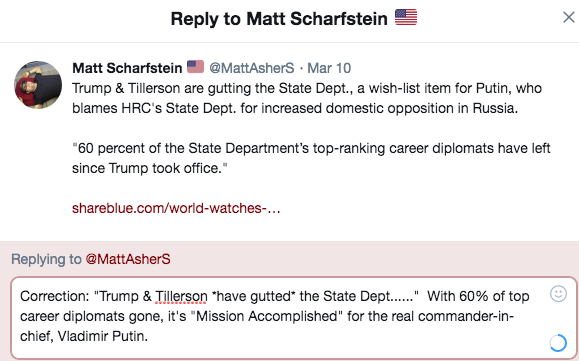Click the circular character count indicator
The width and height of the screenshot is (579, 361).
558,343
